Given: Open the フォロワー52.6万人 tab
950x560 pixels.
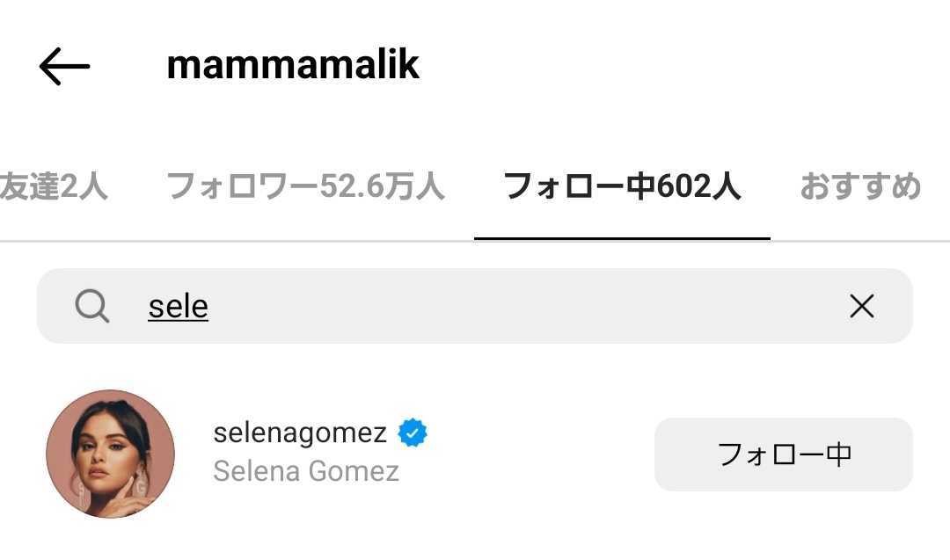Looking at the screenshot, I should click(x=305, y=186).
